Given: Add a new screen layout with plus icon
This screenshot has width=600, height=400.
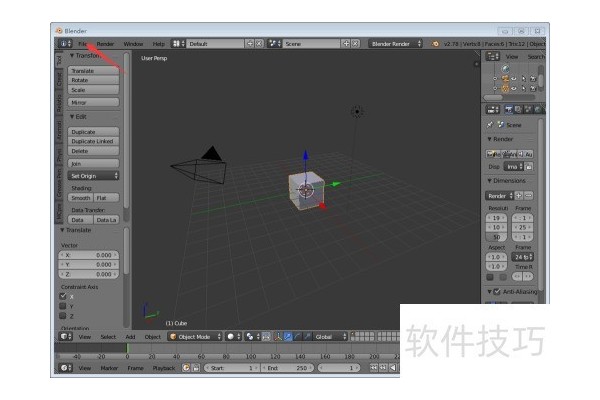Looking at the screenshot, I should tap(250, 44).
